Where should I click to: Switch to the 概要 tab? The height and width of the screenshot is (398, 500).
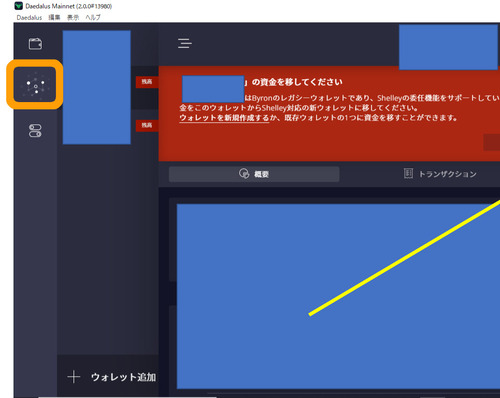tap(254, 174)
